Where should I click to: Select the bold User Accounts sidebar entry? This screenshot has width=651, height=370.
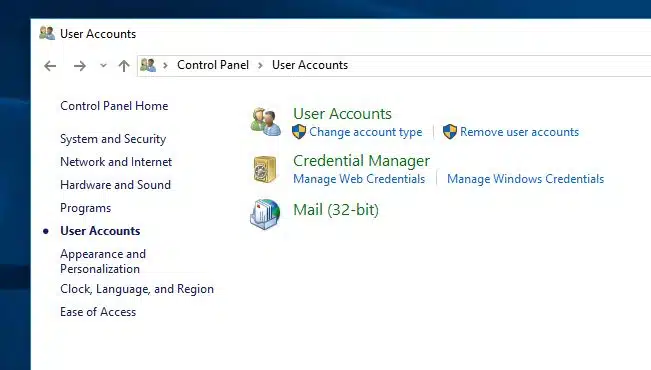(100, 231)
